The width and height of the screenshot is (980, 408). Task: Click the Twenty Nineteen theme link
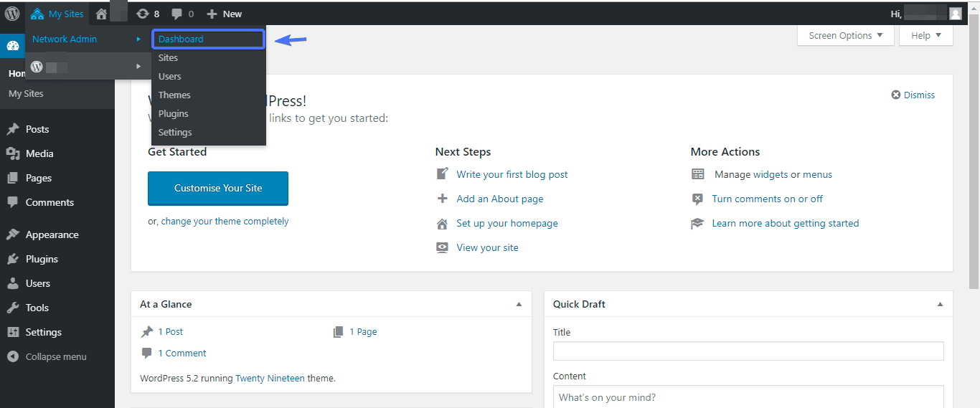(270, 378)
